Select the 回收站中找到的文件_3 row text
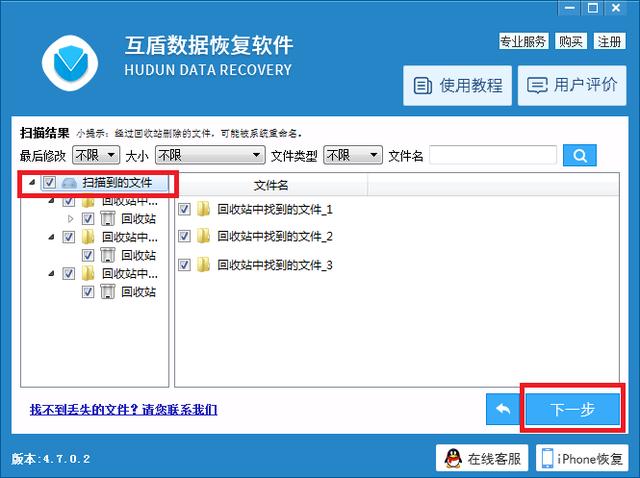Viewport: 640px width, 478px height. point(275,265)
